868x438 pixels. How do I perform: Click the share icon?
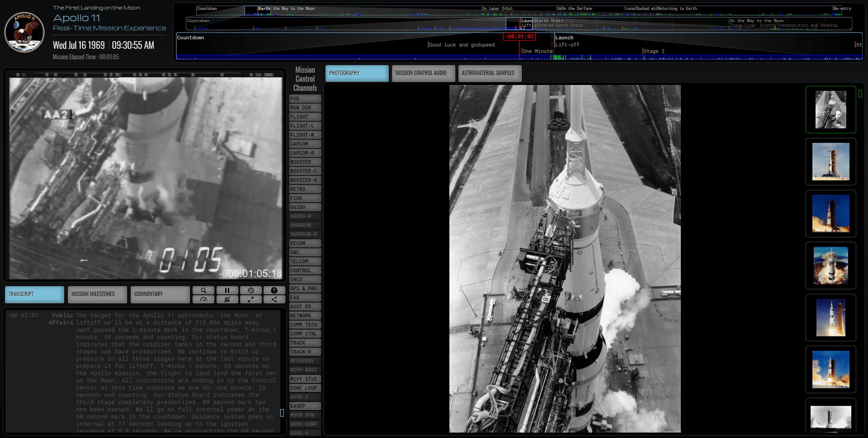pos(274,299)
